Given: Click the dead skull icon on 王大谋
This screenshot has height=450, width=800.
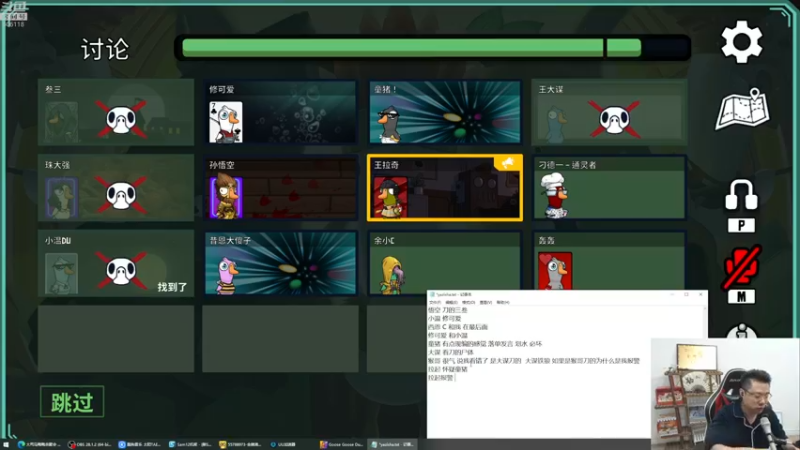Looking at the screenshot, I should 614,119.
